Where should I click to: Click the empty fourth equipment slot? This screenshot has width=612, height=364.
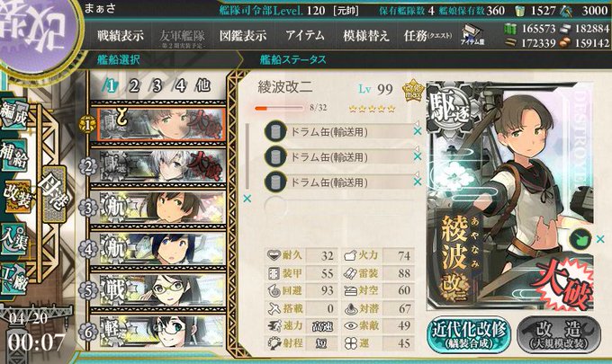tap(338, 206)
